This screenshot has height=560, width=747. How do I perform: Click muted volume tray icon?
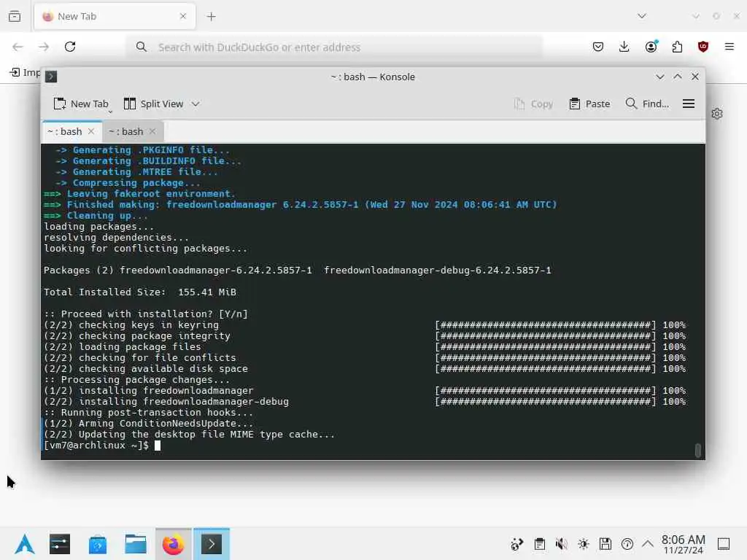click(x=561, y=544)
